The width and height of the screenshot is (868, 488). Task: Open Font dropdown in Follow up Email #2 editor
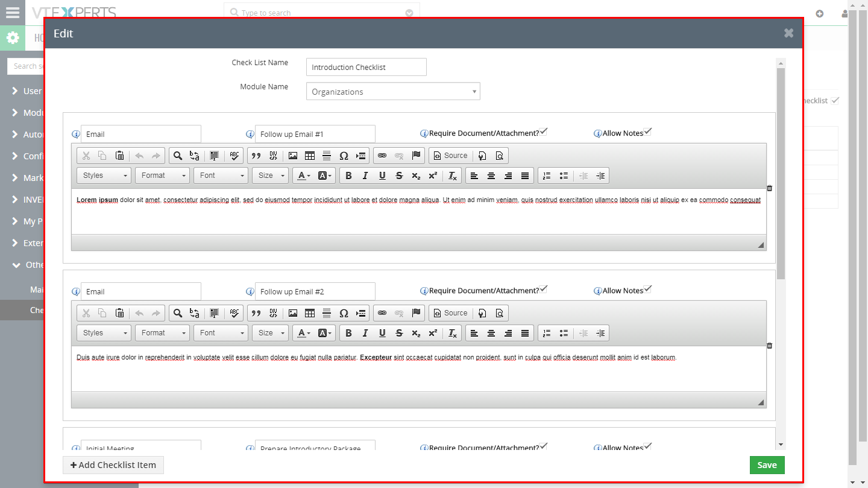click(221, 333)
